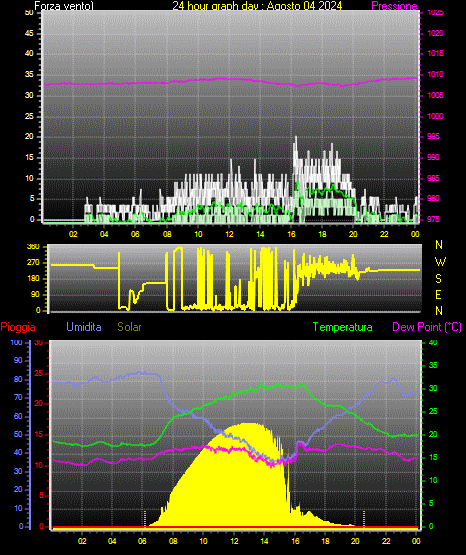This screenshot has height=555, width=466.
Task: Click the 12 hour tick on wind graph
Action: (x=229, y=234)
